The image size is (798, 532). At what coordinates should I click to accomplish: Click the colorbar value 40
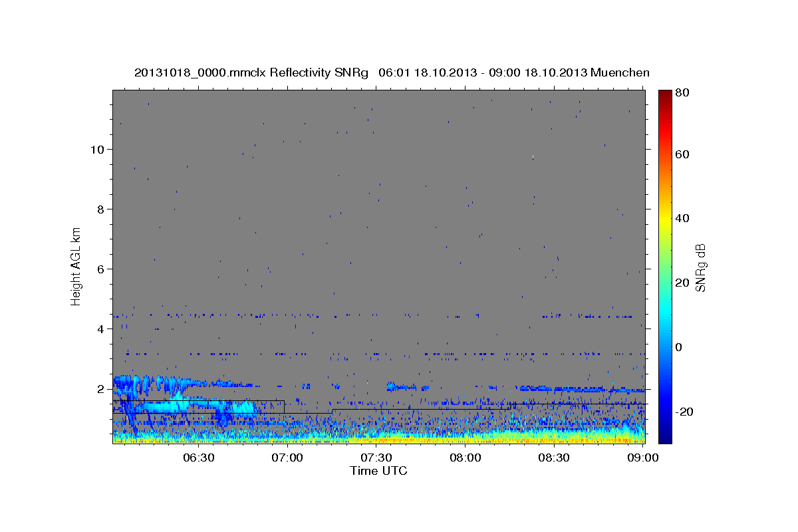(x=681, y=218)
